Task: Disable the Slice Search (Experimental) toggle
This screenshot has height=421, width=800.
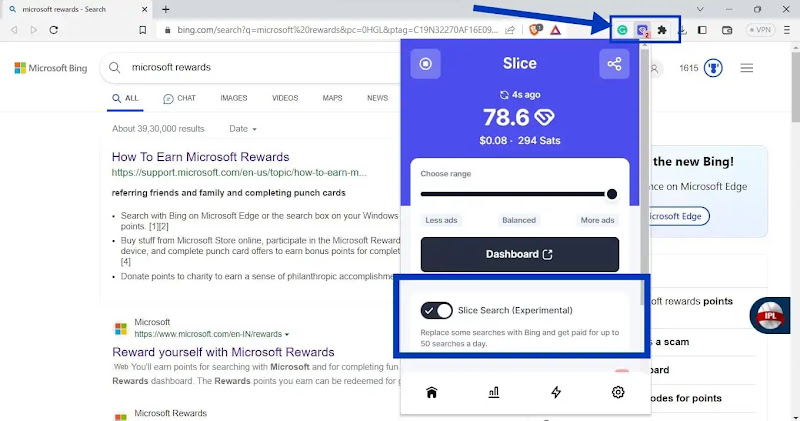Action: point(436,310)
